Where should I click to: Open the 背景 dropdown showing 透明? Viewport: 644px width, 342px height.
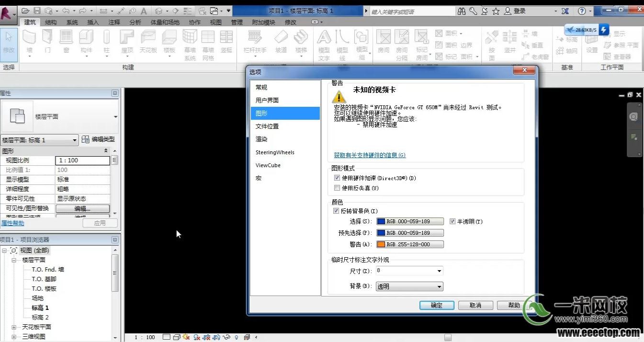click(x=409, y=286)
